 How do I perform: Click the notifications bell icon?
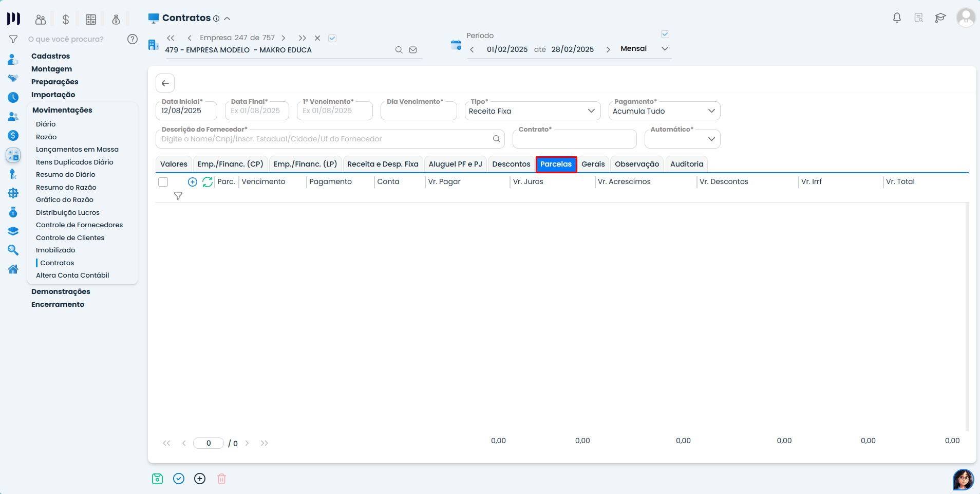[897, 18]
